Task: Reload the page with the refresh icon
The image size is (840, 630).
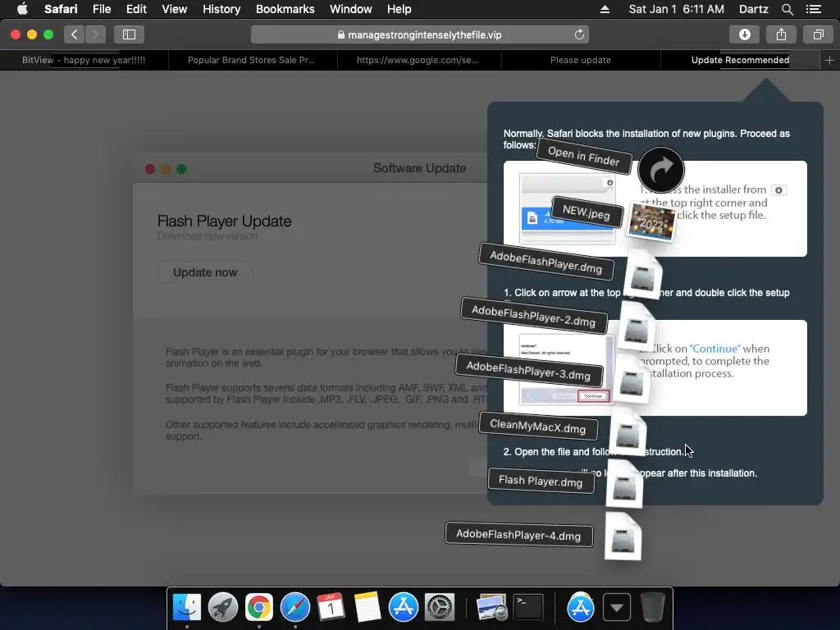Action: (579, 34)
